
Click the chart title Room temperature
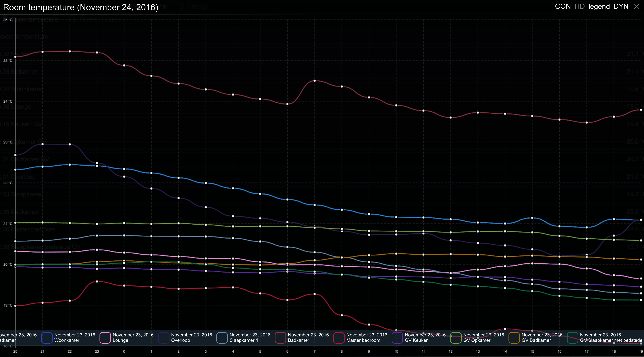click(81, 7)
